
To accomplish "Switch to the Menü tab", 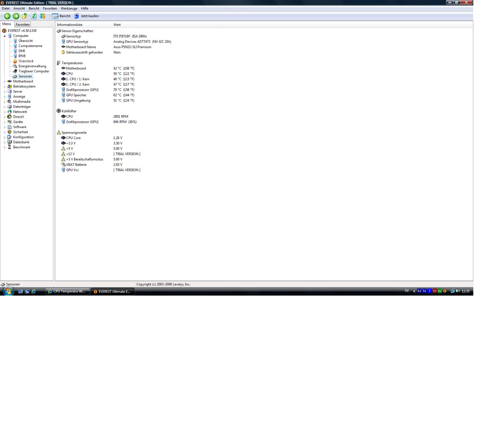I will pos(7,24).
